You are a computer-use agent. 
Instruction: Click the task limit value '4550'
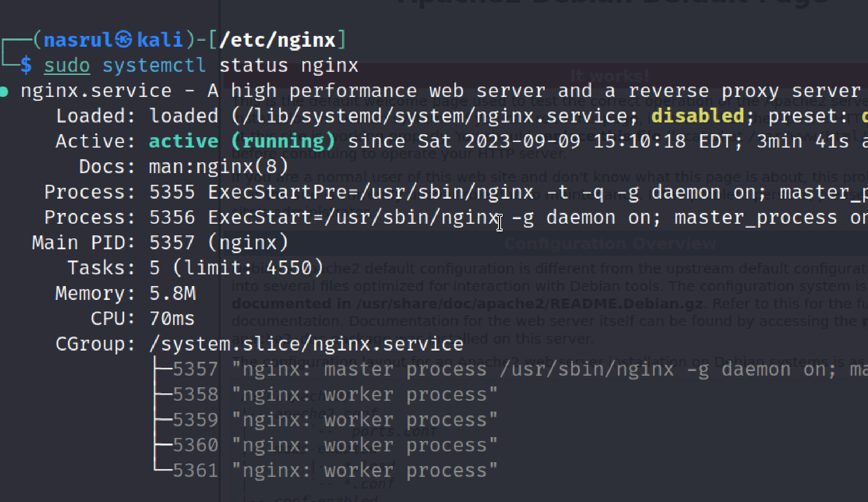point(289,268)
